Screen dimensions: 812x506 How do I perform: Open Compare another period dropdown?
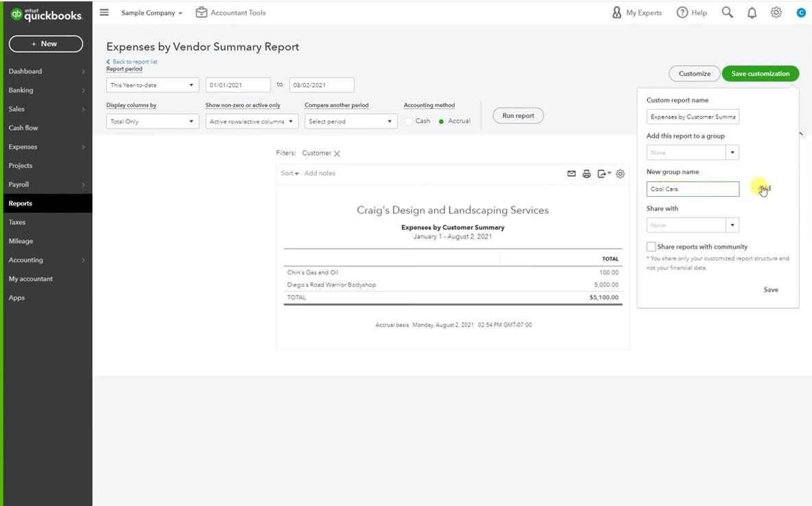click(x=350, y=121)
